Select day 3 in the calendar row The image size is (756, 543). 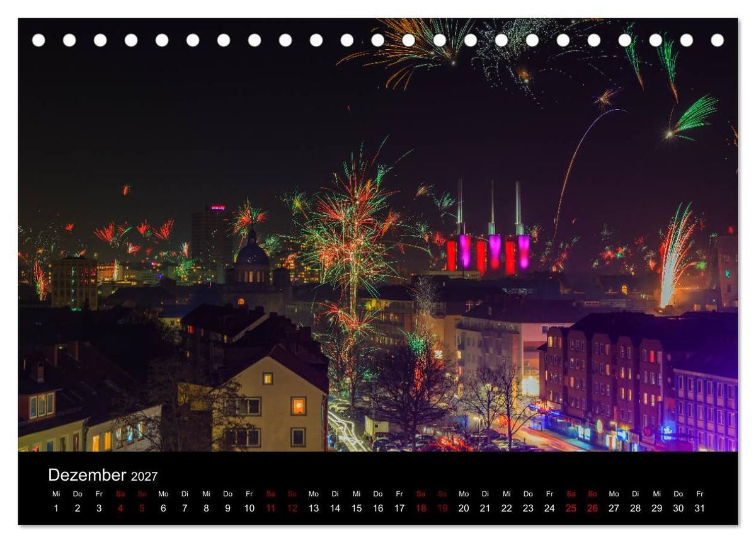(99, 508)
